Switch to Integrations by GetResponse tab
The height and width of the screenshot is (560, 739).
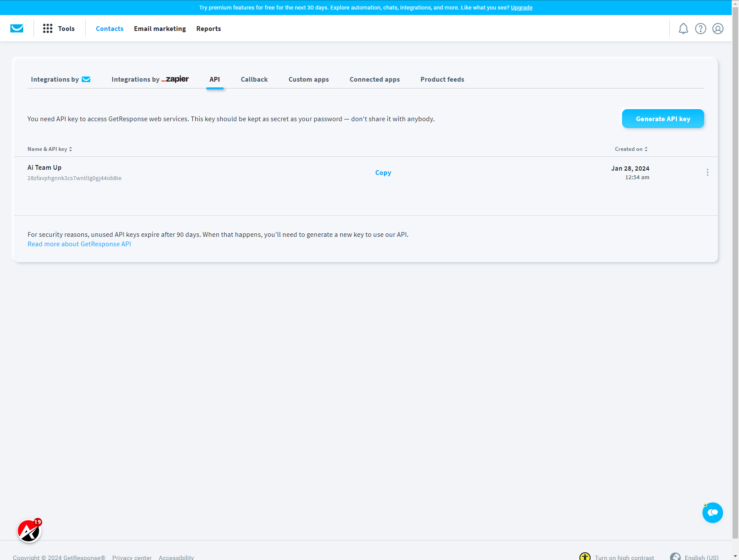61,79
